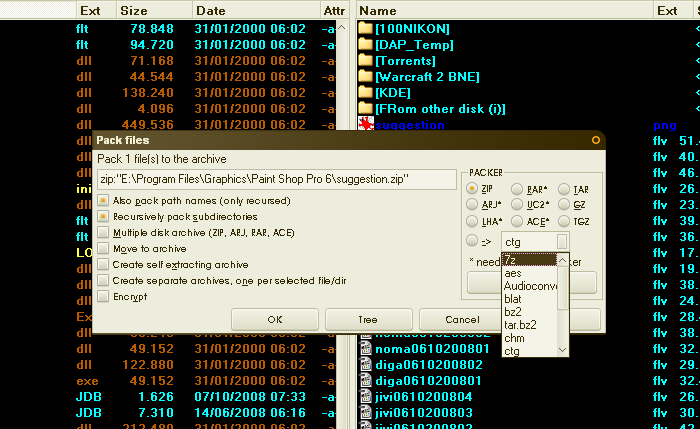This screenshot has width=700, height=429.
Task: Click the file icon beside diga0610200802
Action: (x=366, y=365)
